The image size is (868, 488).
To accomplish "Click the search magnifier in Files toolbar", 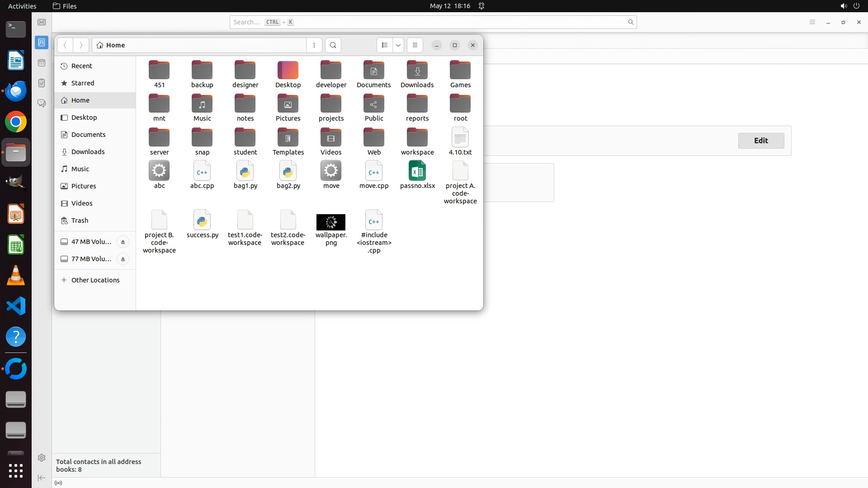I will tap(333, 45).
